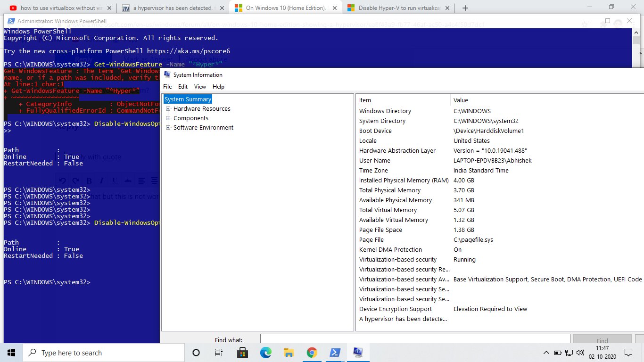The height and width of the screenshot is (362, 644).
Task: Click the Find what input field
Action: [x=415, y=339]
